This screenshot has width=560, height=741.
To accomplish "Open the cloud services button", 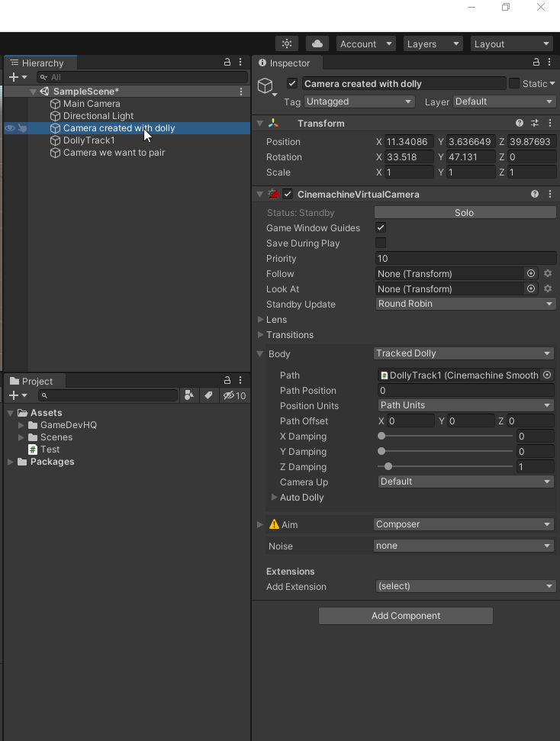I will pyautogui.click(x=317, y=44).
